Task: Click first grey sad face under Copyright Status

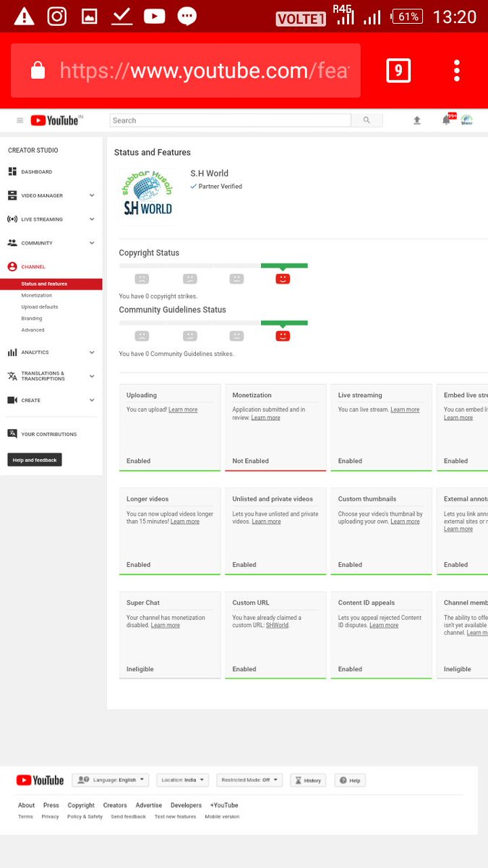Action: (142, 278)
